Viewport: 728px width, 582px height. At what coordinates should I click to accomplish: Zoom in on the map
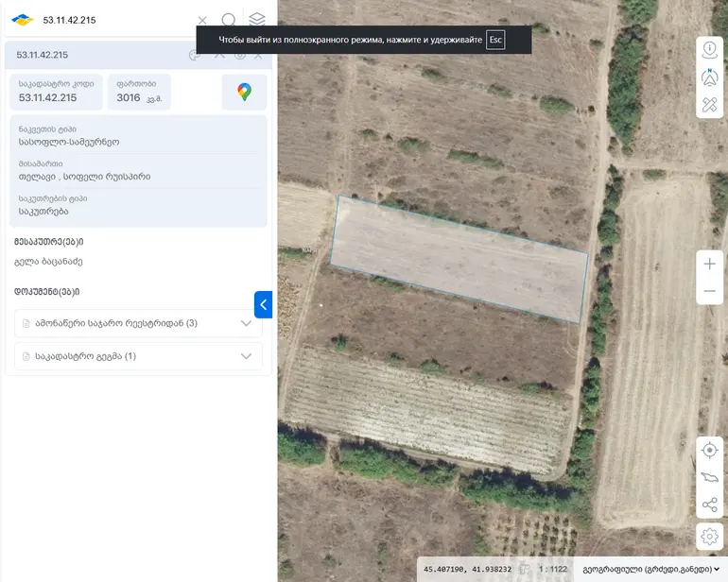click(709, 264)
